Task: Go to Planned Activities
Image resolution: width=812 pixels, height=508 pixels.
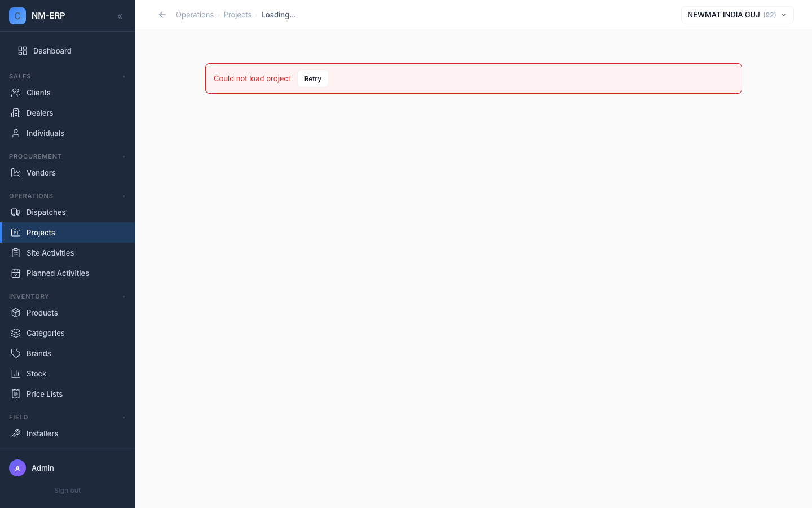Action: point(68,273)
